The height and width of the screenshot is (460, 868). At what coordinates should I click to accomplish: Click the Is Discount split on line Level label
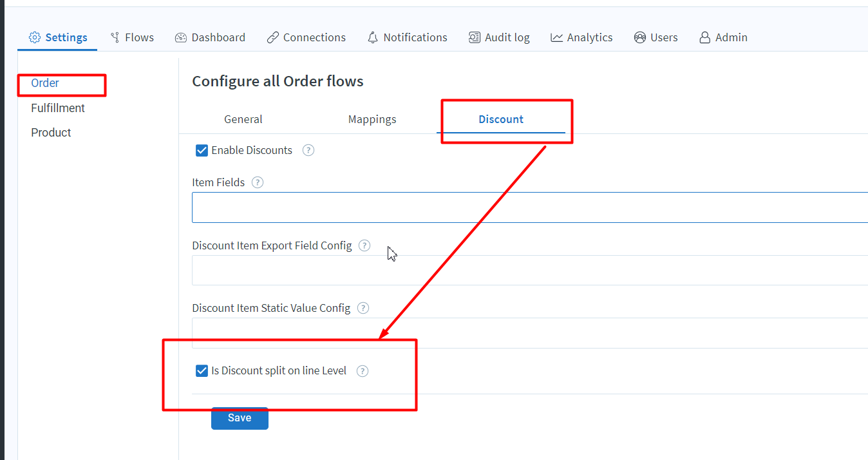coord(279,370)
